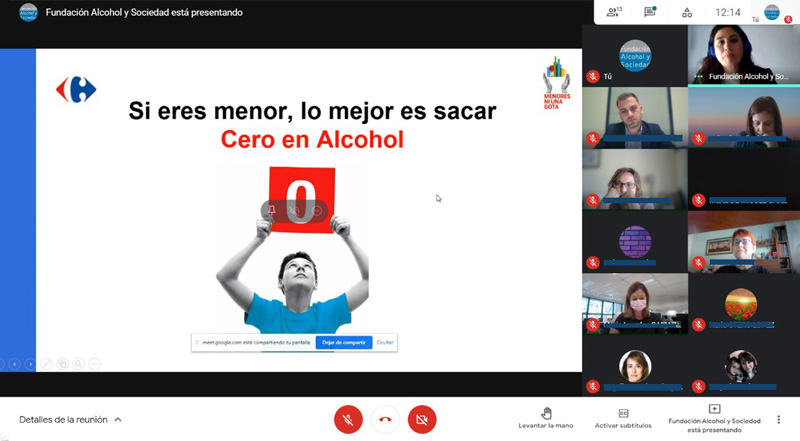This screenshot has width=800, height=441.
Task: Click muted mic icon on suited man tile
Action: click(x=592, y=138)
